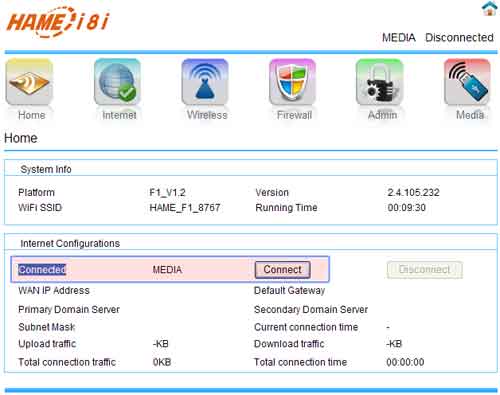Image resolution: width=500 pixels, height=395 pixels.
Task: Click the Secondary Domain Server label
Action: [x=311, y=309]
